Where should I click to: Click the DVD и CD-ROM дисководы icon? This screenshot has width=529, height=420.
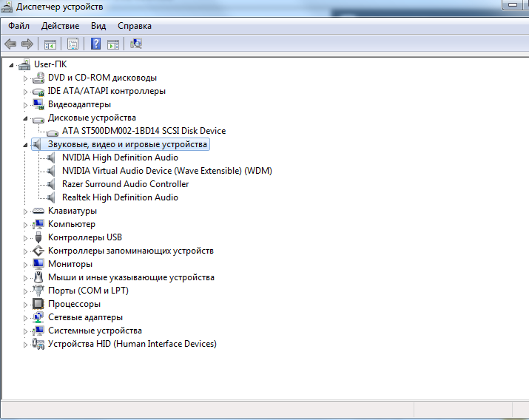click(x=38, y=78)
